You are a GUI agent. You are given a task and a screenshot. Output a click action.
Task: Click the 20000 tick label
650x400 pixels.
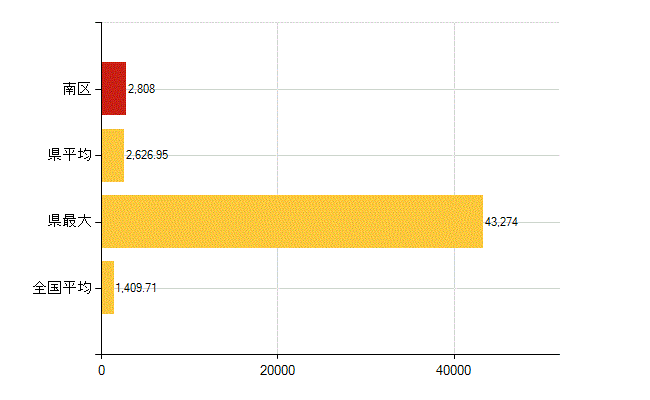click(x=277, y=370)
